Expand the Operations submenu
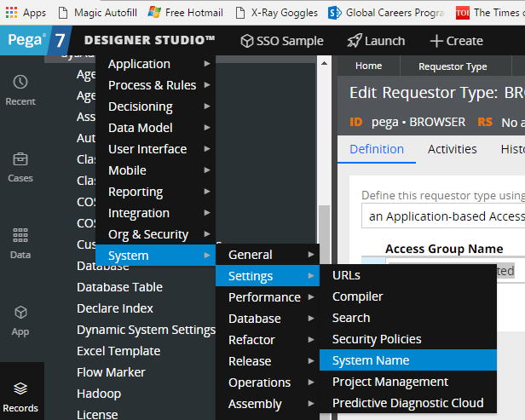This screenshot has height=420, width=525. click(x=268, y=383)
